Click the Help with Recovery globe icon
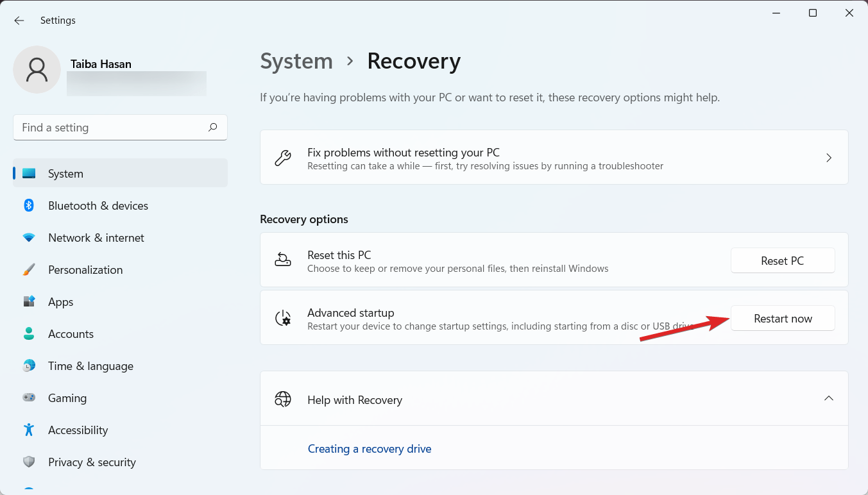Screen dimensions: 868x495 pyautogui.click(x=283, y=399)
